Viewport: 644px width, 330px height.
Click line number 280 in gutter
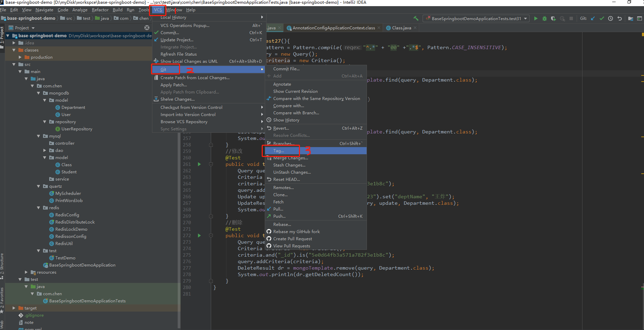pyautogui.click(x=187, y=287)
